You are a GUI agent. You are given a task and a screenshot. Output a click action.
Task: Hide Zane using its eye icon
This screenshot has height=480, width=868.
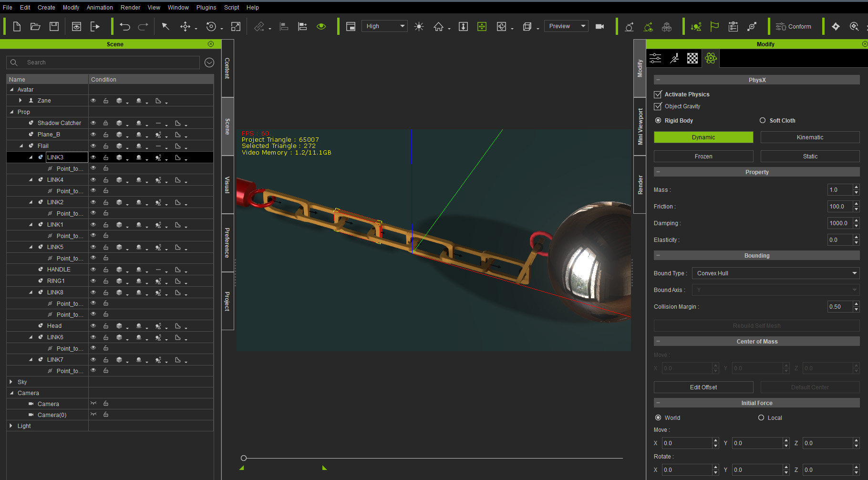click(93, 101)
